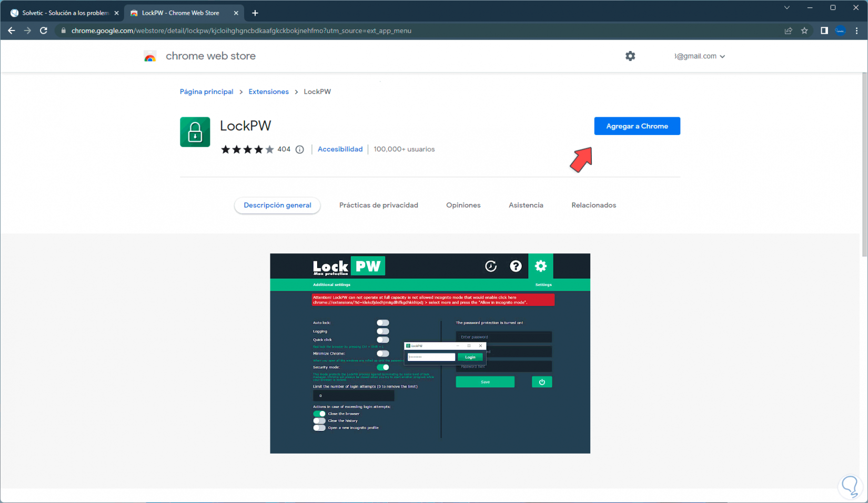Expand the tab search chevron
This screenshot has height=503, width=868.
click(x=787, y=8)
